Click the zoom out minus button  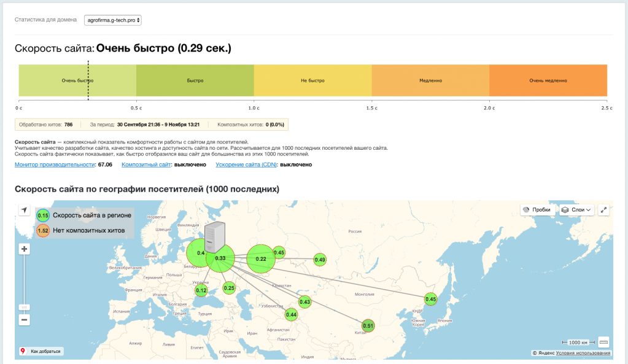point(25,320)
